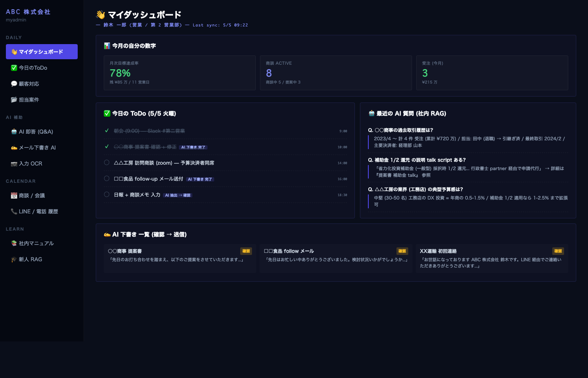Open AI 即答 (Q&A) page
588x378 pixels.
pyautogui.click(x=42, y=131)
